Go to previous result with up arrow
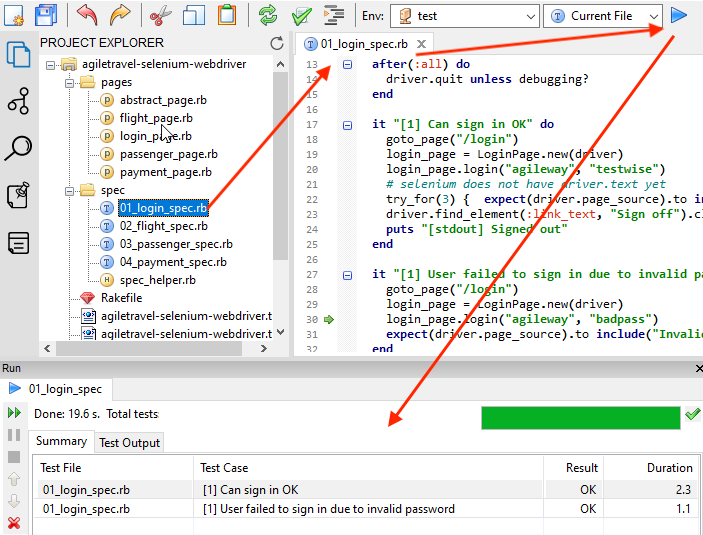This screenshot has height=535, width=703. (x=14, y=479)
